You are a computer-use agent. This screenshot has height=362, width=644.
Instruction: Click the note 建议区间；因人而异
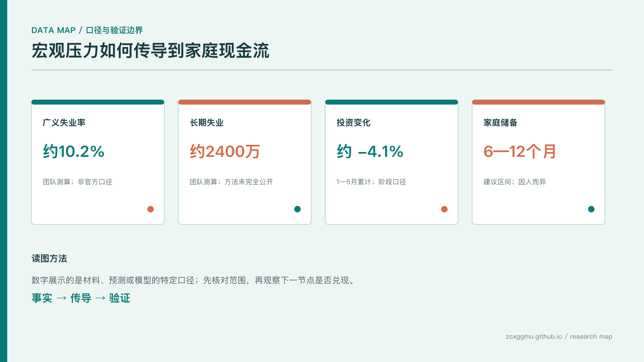[x=515, y=182]
